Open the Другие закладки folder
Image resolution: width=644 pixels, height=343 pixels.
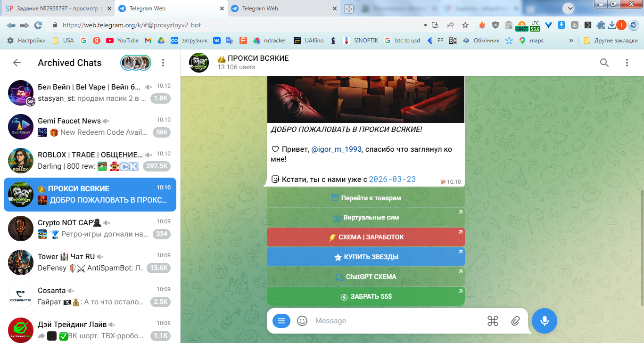pos(611,41)
